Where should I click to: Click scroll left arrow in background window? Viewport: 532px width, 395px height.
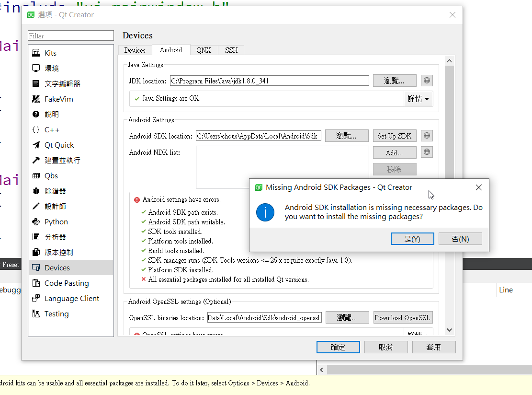[x=322, y=370]
